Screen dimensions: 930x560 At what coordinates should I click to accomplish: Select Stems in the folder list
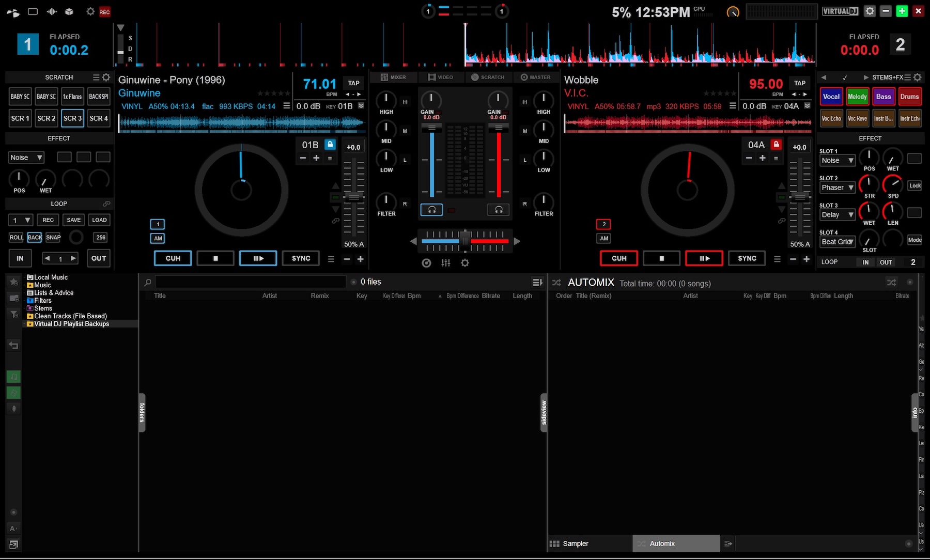(43, 308)
